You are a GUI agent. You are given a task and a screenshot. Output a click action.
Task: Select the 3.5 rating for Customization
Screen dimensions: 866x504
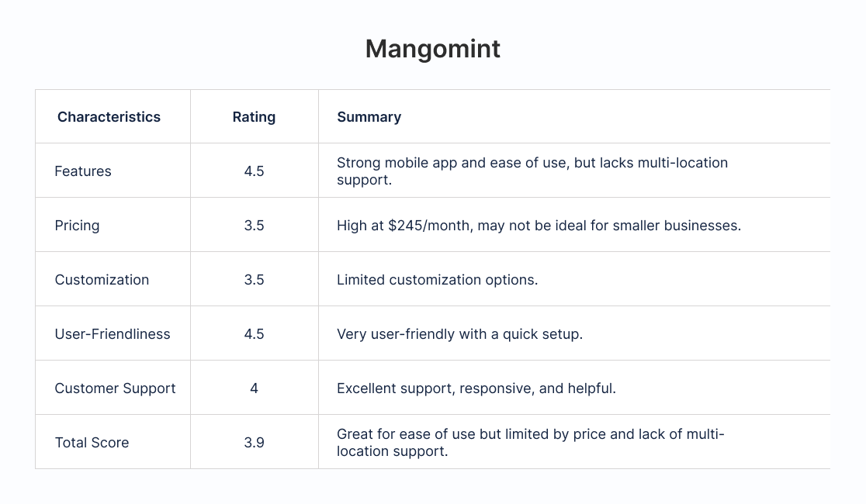click(x=254, y=280)
